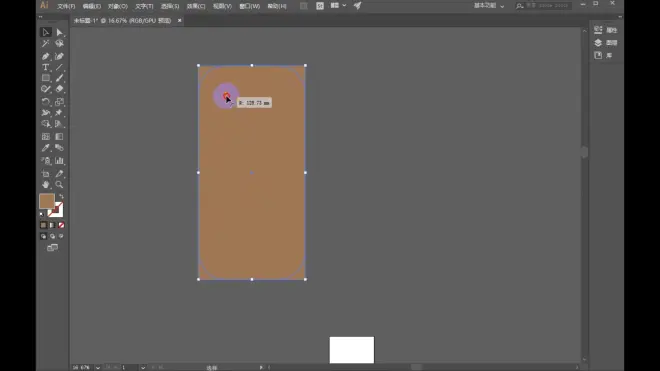Open the 窗口(W) Window menu
This screenshot has width=660, height=371.
click(x=250, y=6)
